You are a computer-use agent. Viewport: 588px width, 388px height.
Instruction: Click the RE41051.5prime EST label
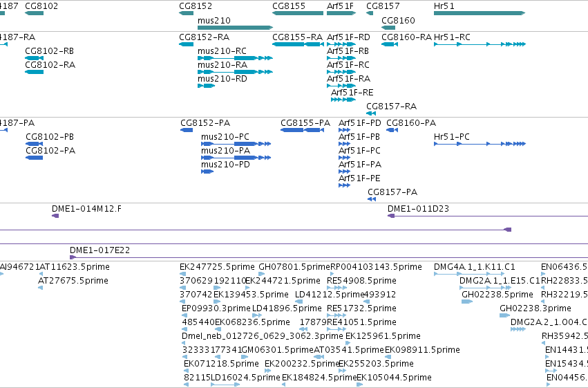[x=361, y=323]
